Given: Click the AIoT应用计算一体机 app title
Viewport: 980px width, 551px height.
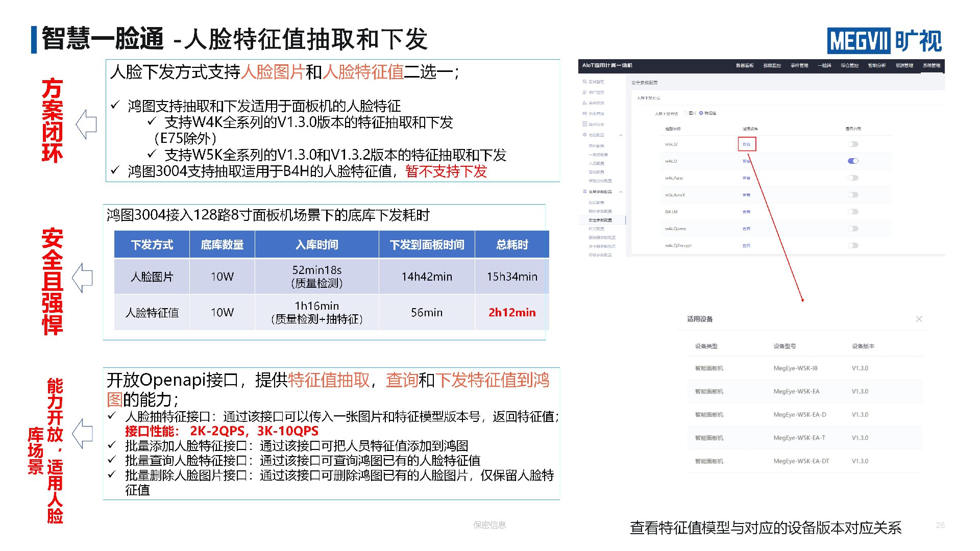Looking at the screenshot, I should point(607,65).
